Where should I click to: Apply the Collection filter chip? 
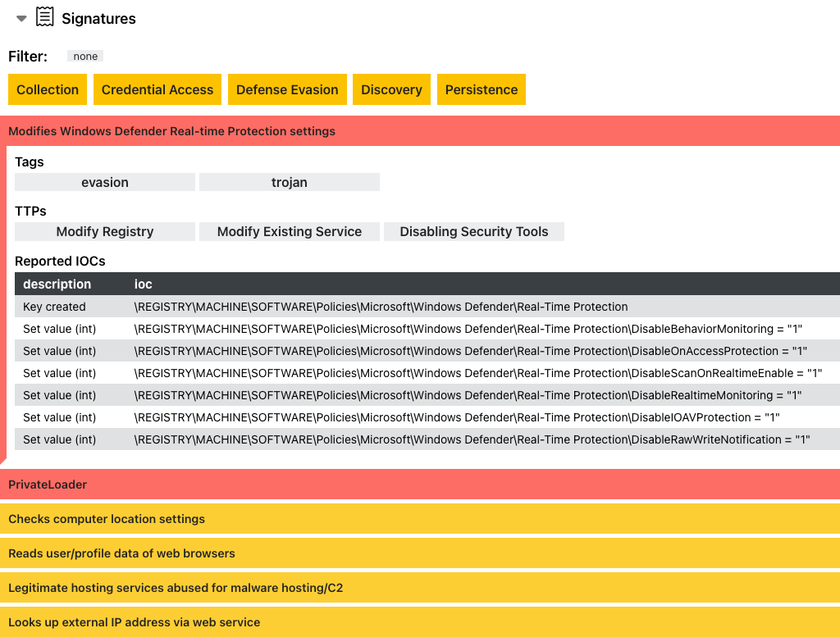pyautogui.click(x=47, y=89)
